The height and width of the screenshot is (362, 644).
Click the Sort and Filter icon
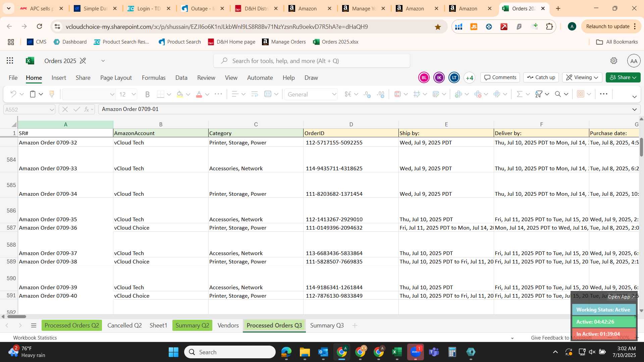[539, 94]
